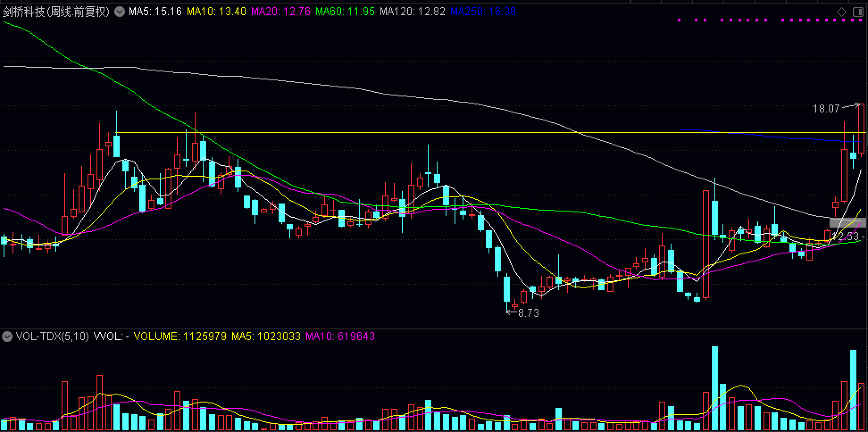868x432 pixels.
Task: Click the 剑桥科技 (周线.前复权) title text
Action: (56, 12)
